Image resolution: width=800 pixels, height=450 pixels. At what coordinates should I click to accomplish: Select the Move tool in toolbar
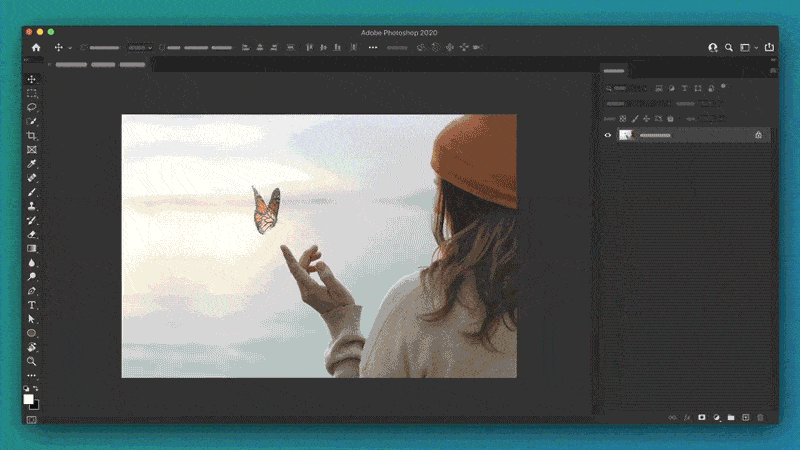tap(32, 80)
